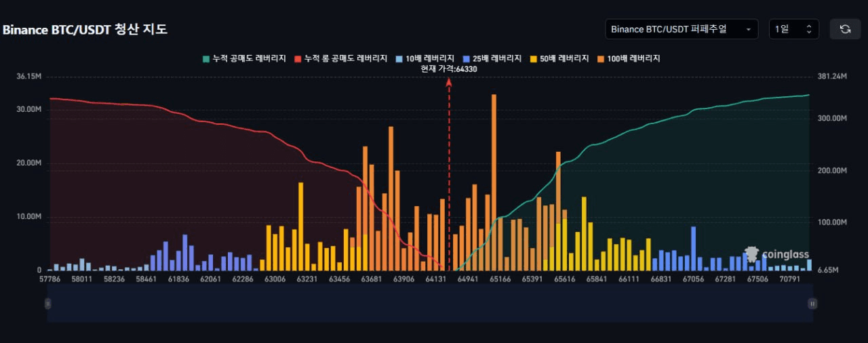The height and width of the screenshot is (343, 868).
Task: Click x-axis label 57786
Action: [x=51, y=279]
